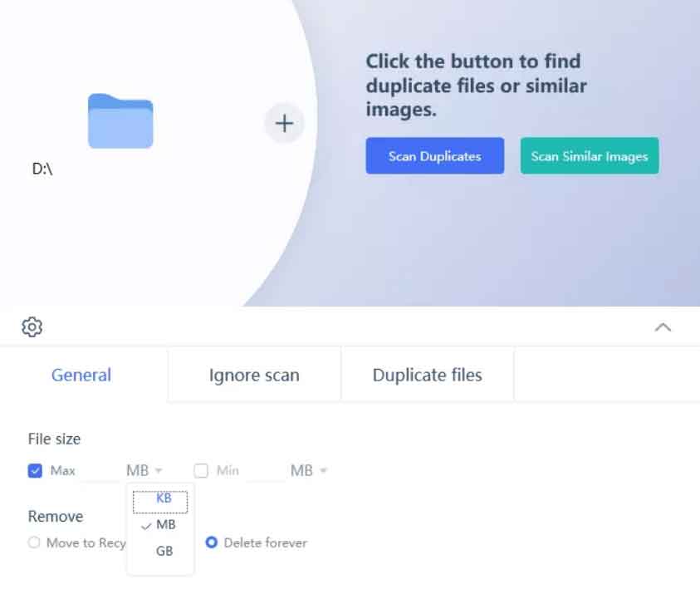Open the Max size unit MB dropdown

(144, 471)
